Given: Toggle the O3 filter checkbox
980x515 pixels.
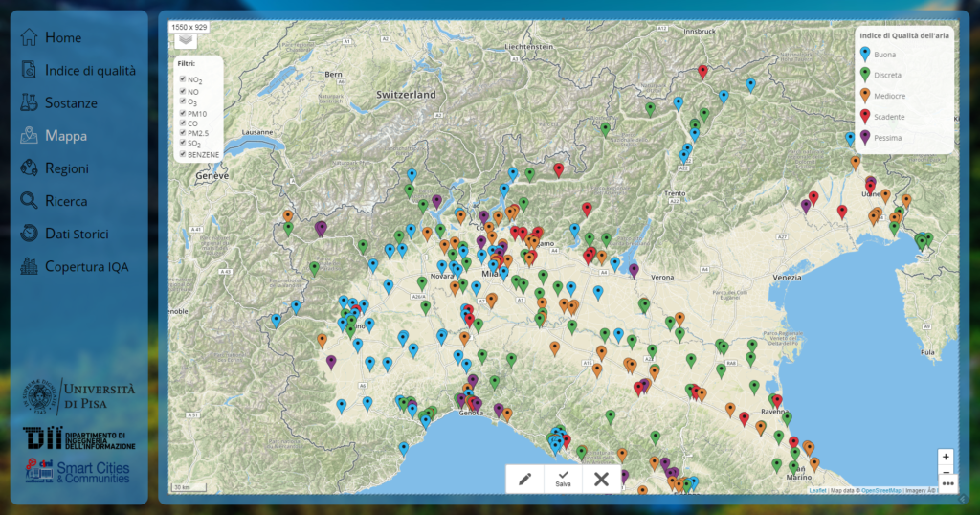Looking at the screenshot, I should click(x=183, y=101).
